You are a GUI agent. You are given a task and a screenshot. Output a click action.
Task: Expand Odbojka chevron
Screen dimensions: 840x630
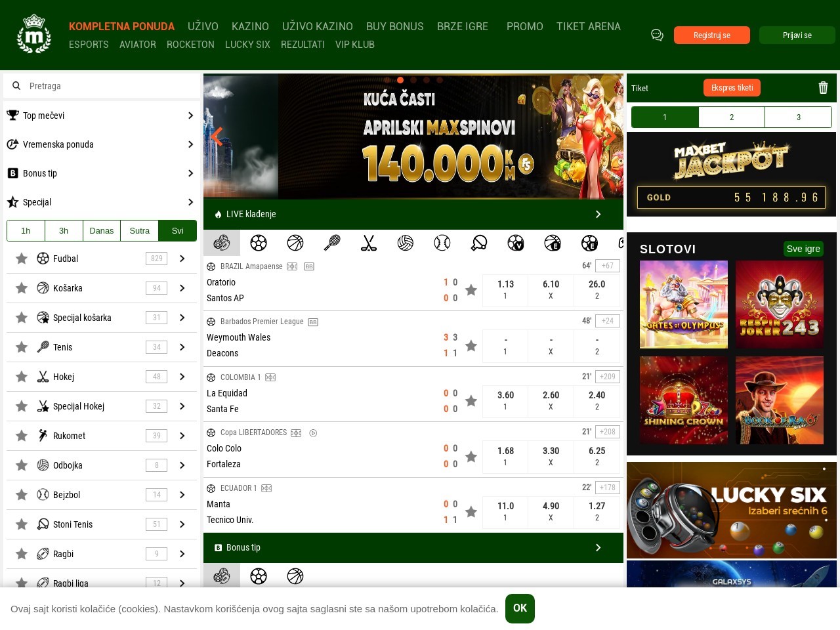(x=182, y=465)
